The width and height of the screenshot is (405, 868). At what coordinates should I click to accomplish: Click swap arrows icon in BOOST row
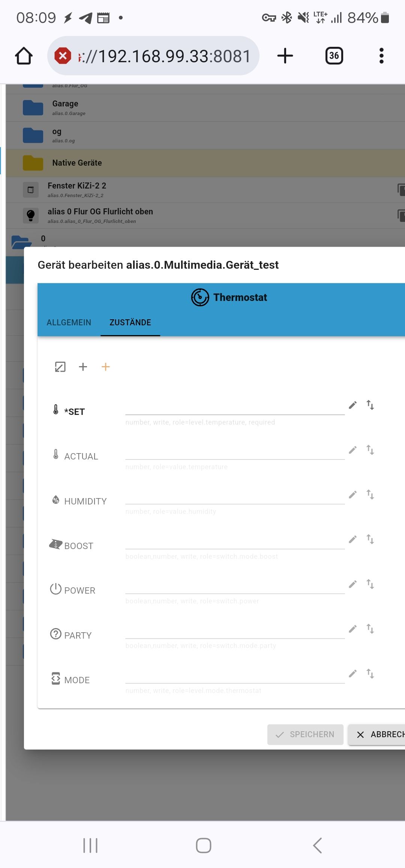pyautogui.click(x=370, y=539)
